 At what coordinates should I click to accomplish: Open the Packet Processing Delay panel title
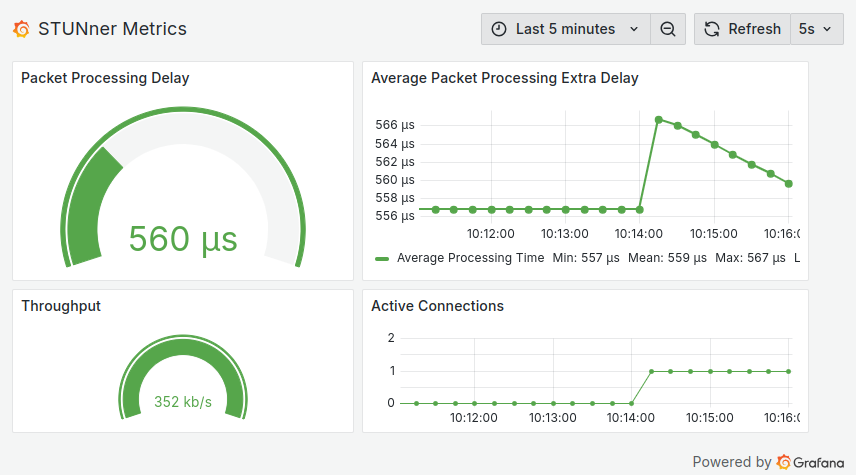pos(105,78)
